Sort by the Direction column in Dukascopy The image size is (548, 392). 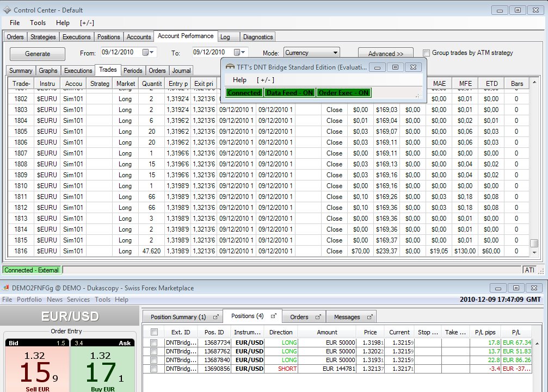coord(281,332)
